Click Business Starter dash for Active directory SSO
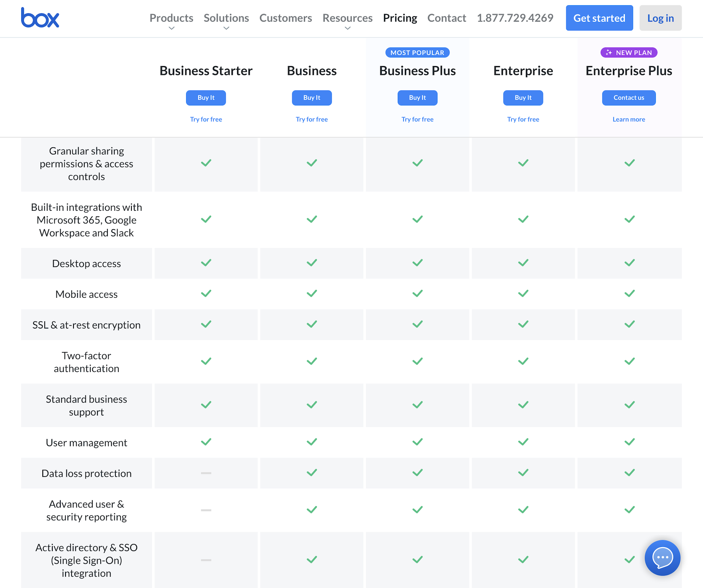This screenshot has width=703, height=588. click(x=206, y=560)
